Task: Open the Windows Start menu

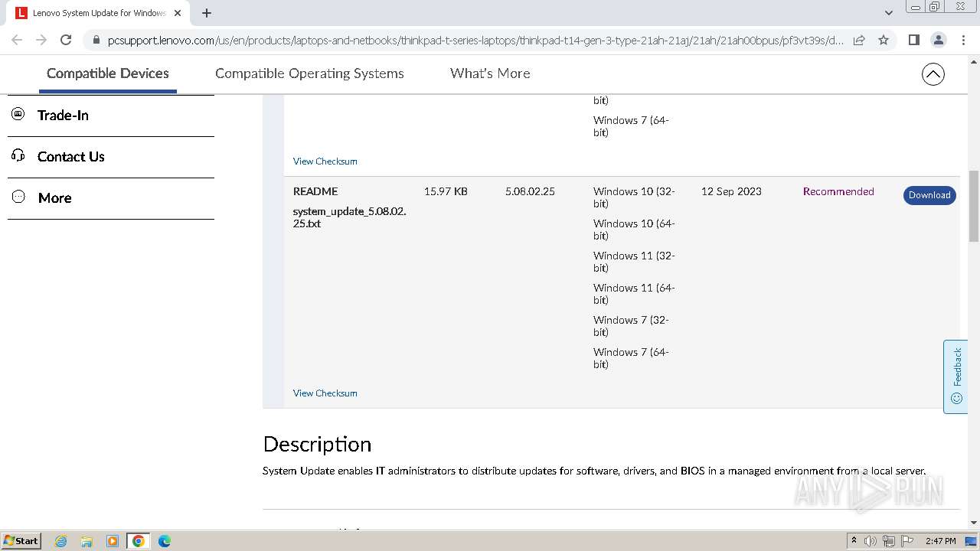Action: 21,540
